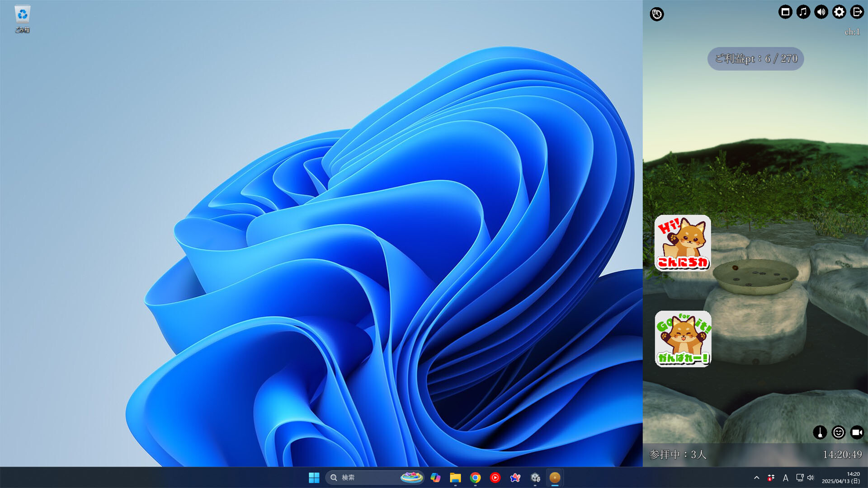Toggle background music with note icon
Image resolution: width=868 pixels, height=488 pixels.
803,12
